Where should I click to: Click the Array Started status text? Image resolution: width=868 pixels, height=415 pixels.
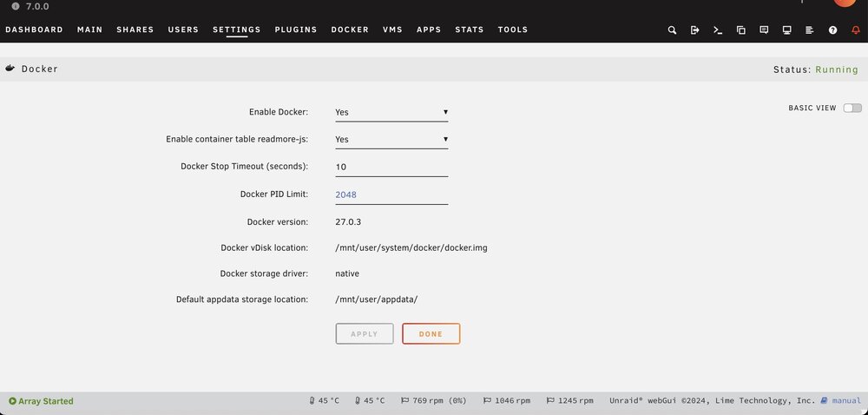[x=46, y=401]
